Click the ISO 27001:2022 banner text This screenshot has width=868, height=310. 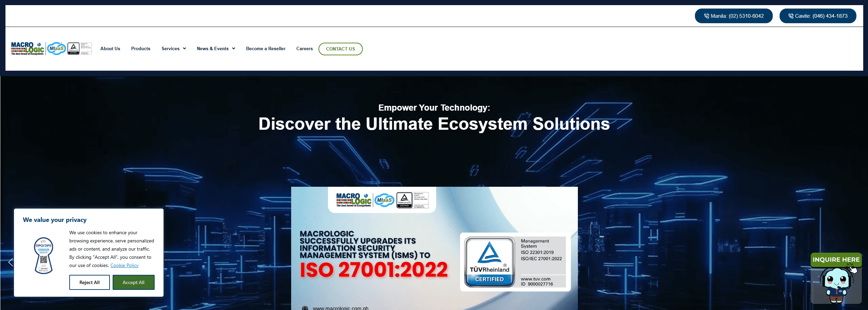tap(374, 270)
